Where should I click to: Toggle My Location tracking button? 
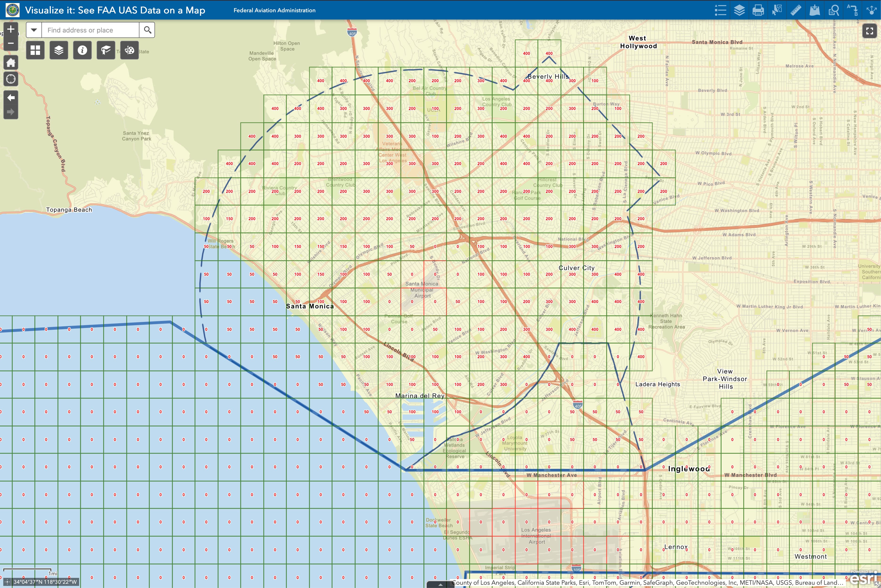pos(11,79)
